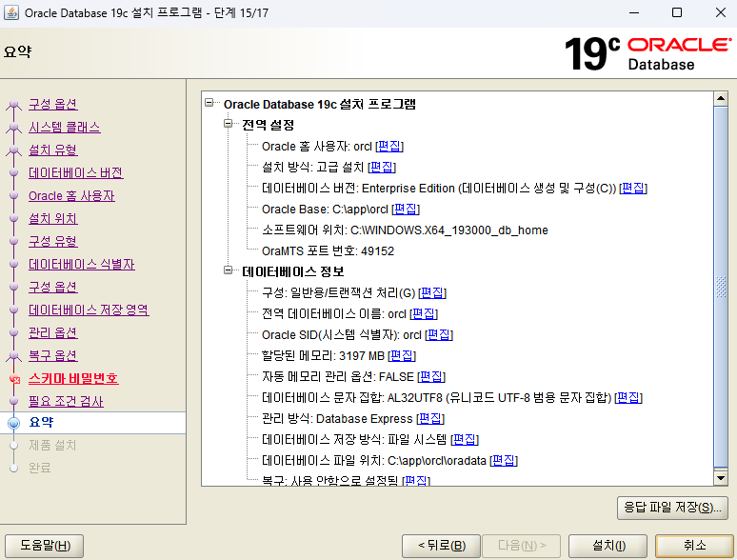Open the 시스템 클래스 step
The height and width of the screenshot is (560, 737).
(x=65, y=127)
